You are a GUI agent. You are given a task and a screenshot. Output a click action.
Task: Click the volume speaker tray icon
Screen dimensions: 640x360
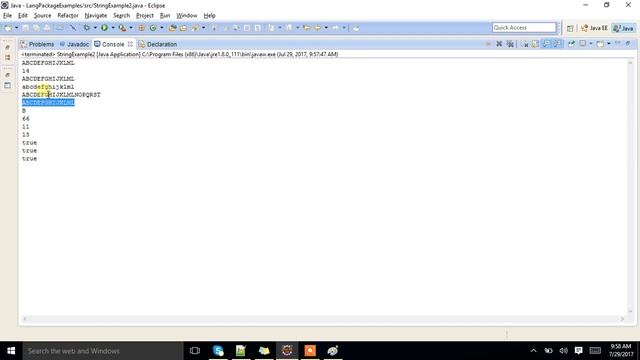point(564,351)
